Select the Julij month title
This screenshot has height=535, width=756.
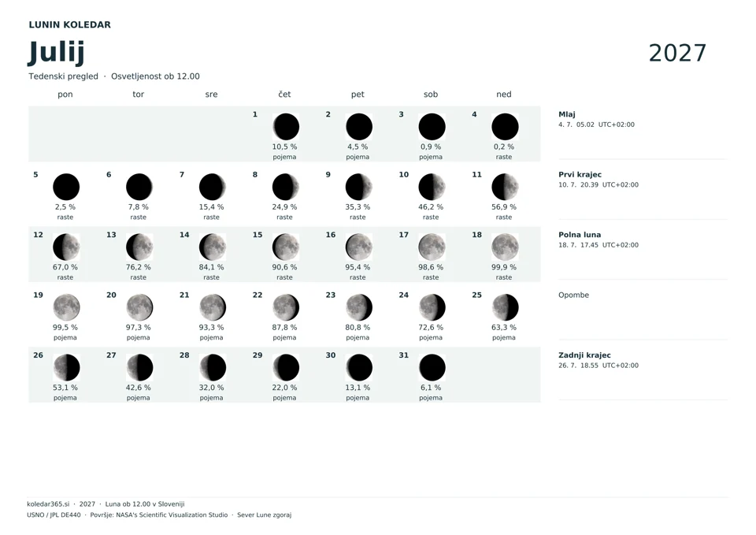click(57, 52)
